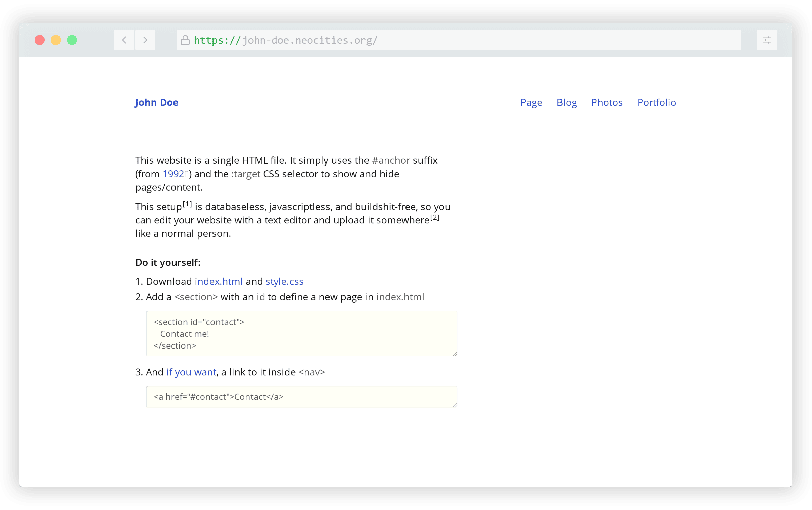Image resolution: width=812 pixels, height=510 pixels.
Task: Open the Page nav link
Action: [531, 102]
